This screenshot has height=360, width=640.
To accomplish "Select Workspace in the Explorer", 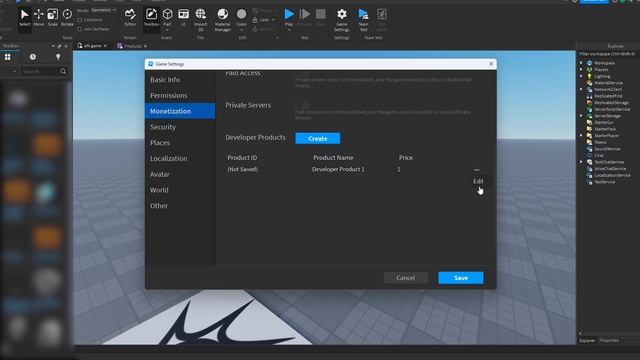I will [x=604, y=63].
